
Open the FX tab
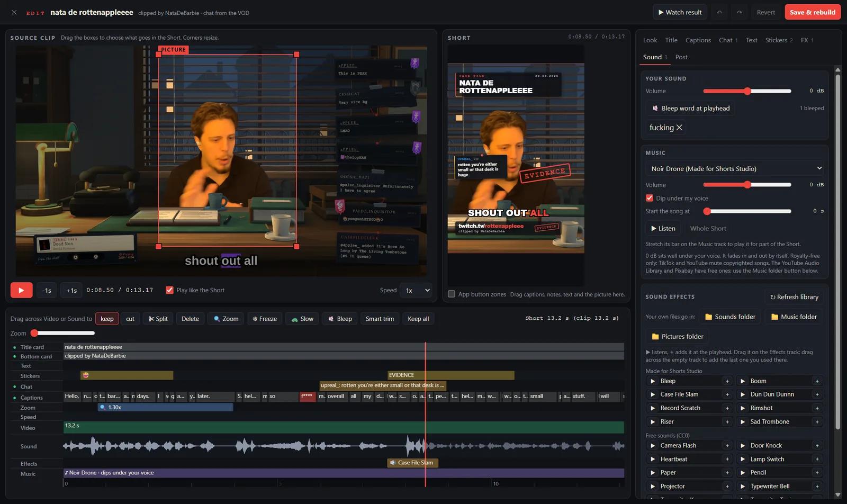tap(807, 40)
